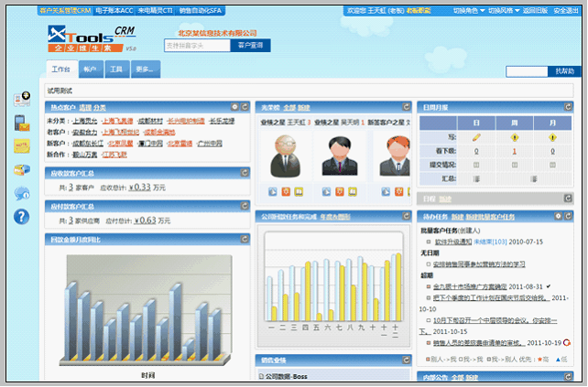Toggle checkbox for 全力抓十市场推广方案确定 task
This screenshot has width=588, height=387.
[x=429, y=286]
